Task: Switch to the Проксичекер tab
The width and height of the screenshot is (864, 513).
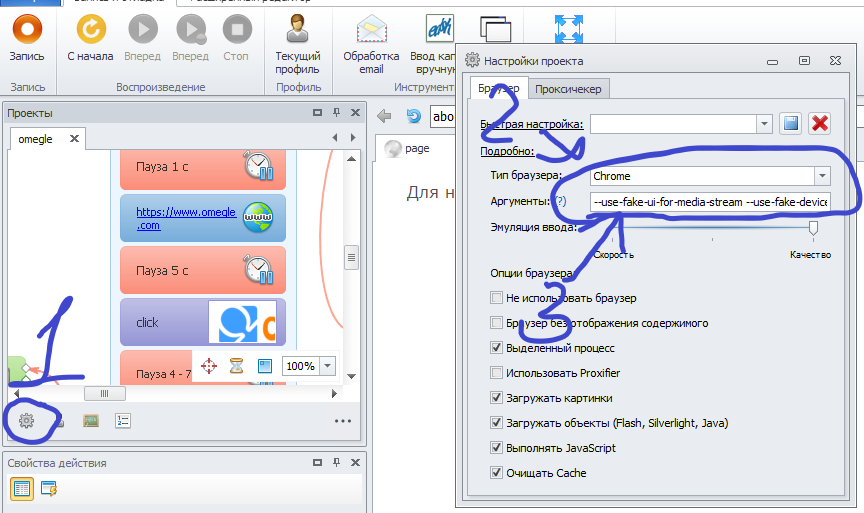Action: [x=568, y=89]
